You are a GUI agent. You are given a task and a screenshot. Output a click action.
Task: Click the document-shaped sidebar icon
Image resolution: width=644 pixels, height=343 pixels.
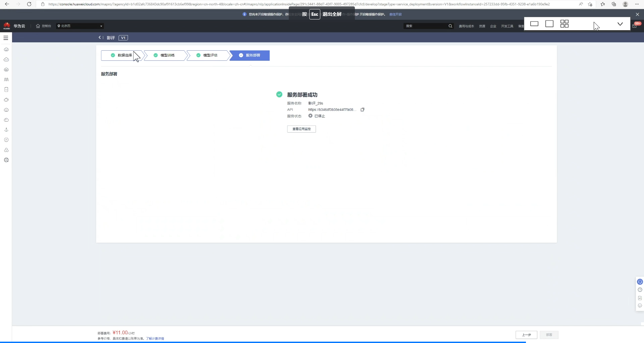pos(6,90)
